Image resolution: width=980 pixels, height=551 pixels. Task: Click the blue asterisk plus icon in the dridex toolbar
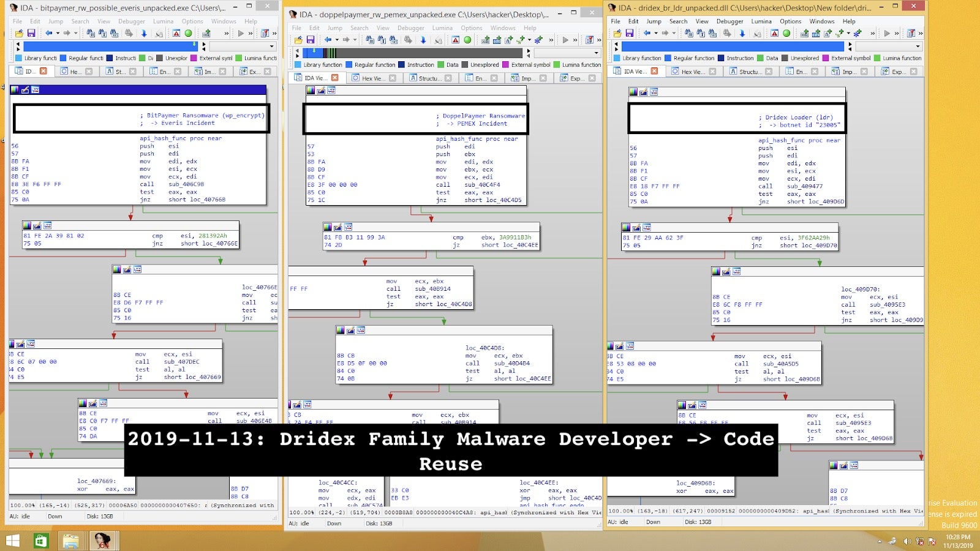(857, 33)
